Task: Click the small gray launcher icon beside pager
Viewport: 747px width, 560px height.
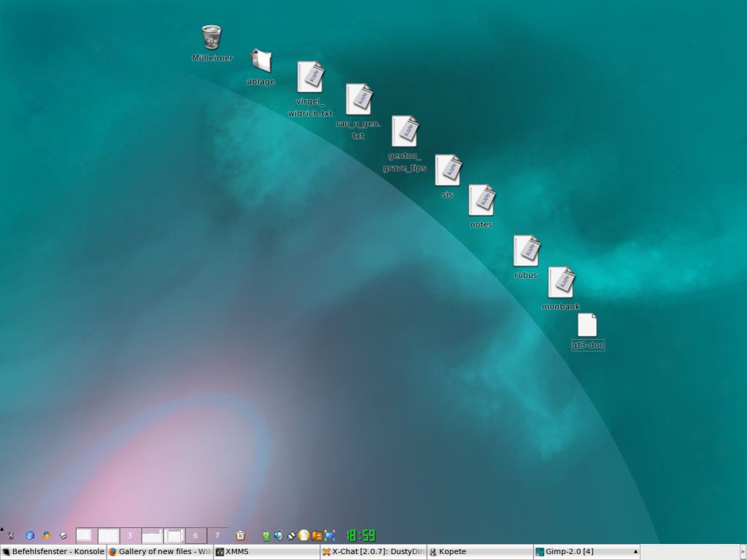Action: (x=63, y=536)
